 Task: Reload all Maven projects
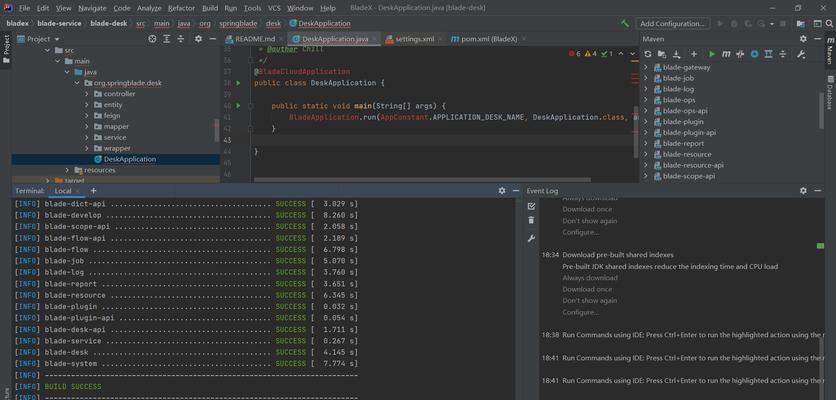(648, 54)
